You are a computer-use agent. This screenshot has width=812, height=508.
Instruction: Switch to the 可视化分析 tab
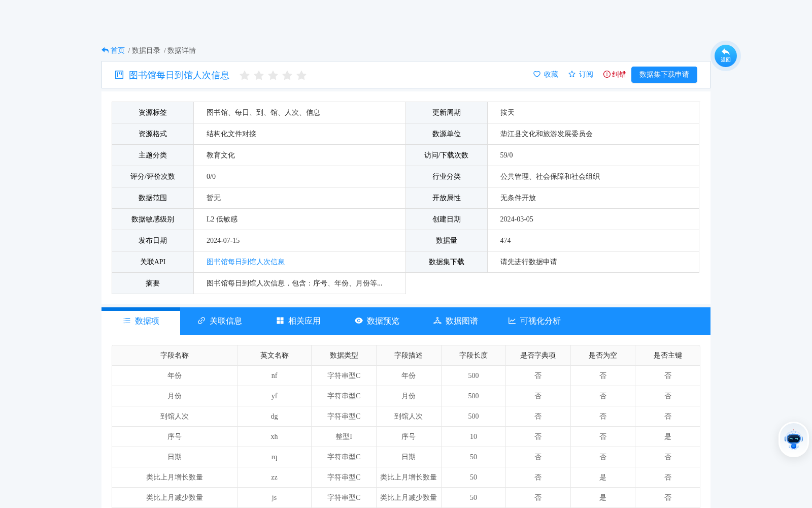[x=534, y=321]
